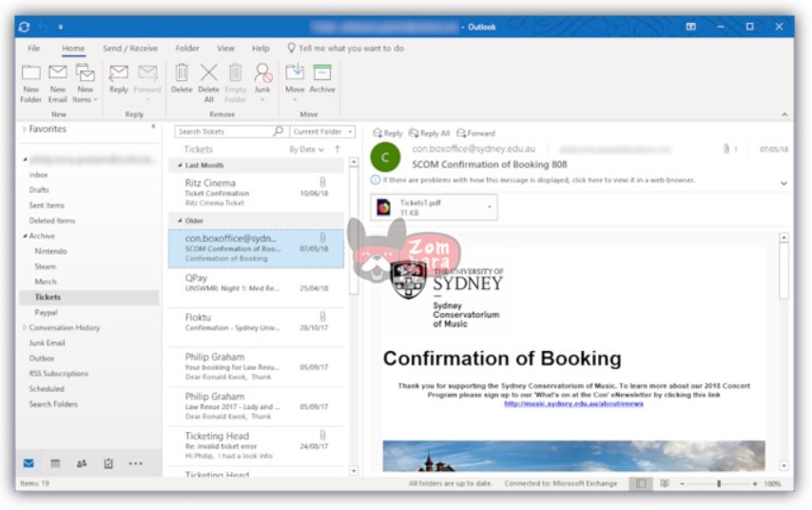
Task: Click zoom out minus button
Action: point(682,483)
